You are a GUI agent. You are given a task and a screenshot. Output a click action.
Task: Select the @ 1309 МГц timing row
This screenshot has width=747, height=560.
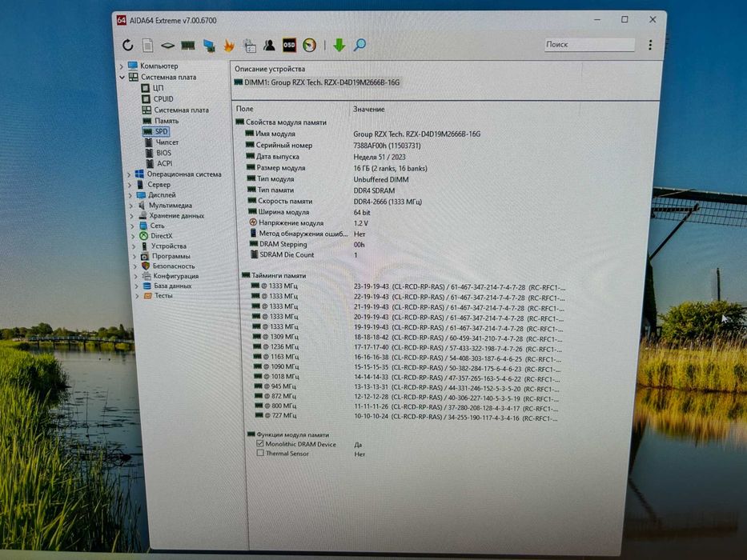click(408, 338)
